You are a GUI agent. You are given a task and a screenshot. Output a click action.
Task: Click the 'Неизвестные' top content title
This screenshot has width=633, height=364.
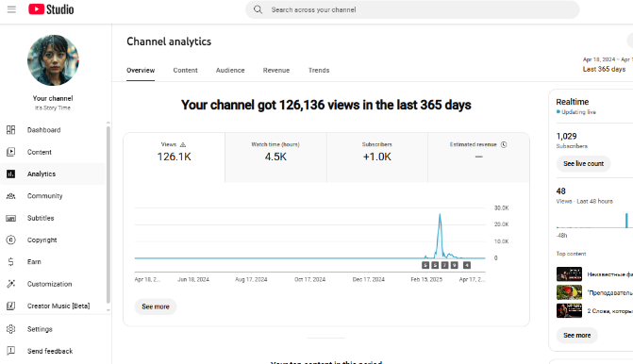coord(610,274)
